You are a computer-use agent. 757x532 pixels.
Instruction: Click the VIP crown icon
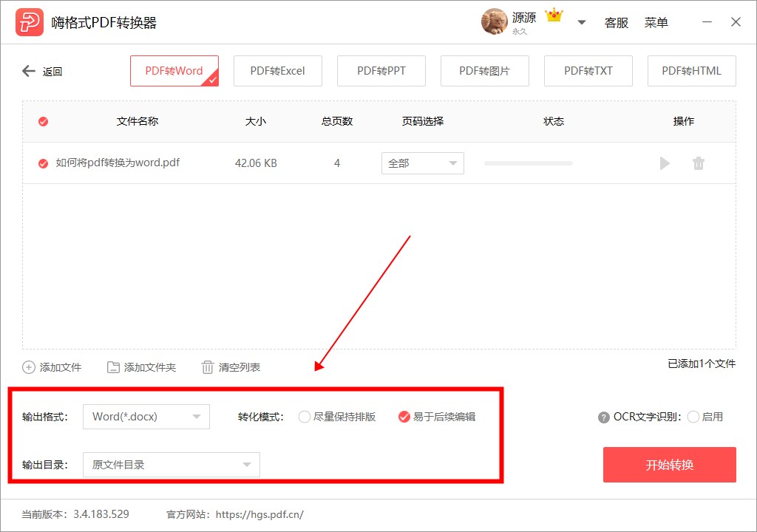tap(554, 16)
